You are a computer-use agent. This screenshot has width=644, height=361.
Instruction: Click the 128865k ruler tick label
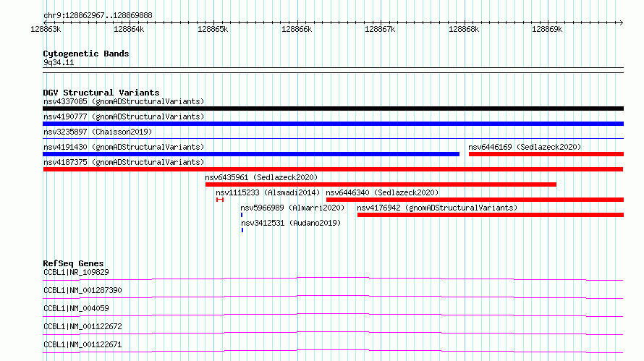(x=213, y=29)
